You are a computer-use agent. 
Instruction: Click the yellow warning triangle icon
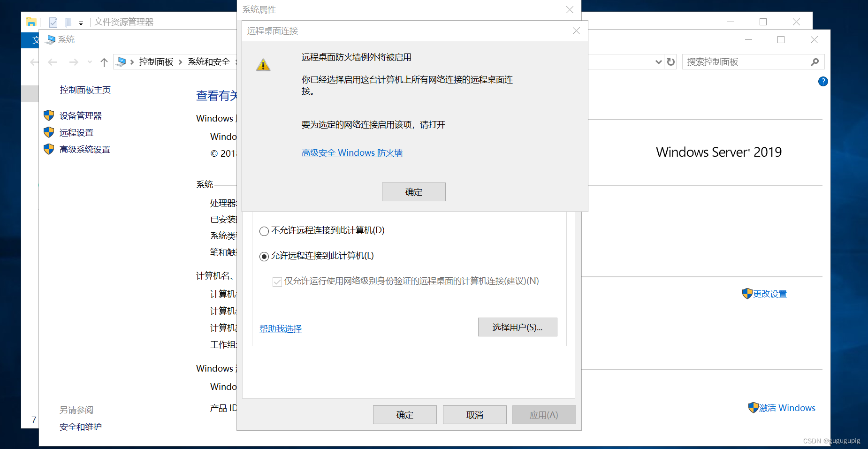tap(263, 65)
